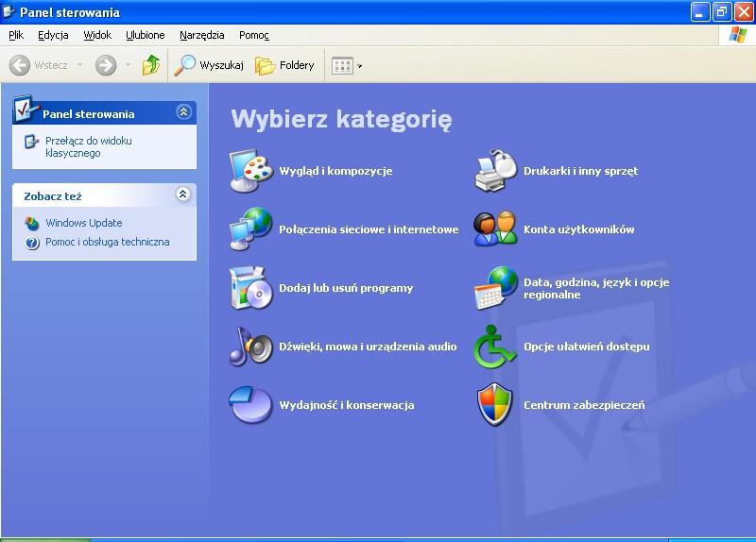Click the Windows Update icon in sidebar

coord(32,223)
